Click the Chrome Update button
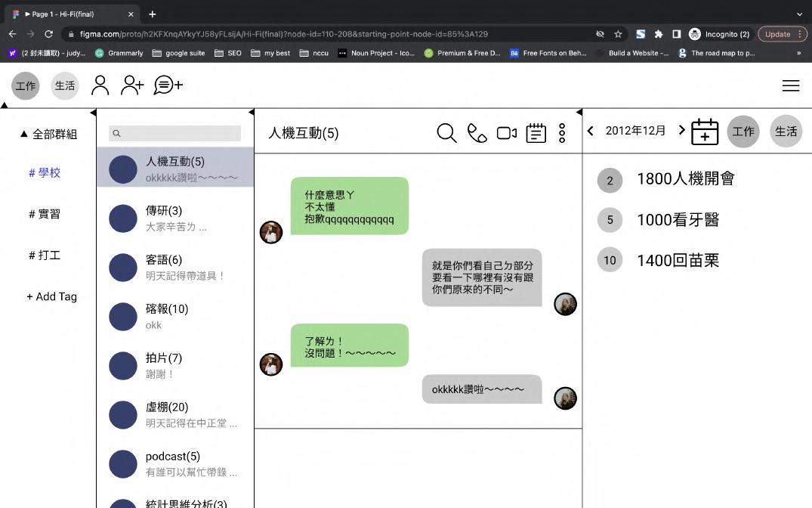 coord(780,33)
